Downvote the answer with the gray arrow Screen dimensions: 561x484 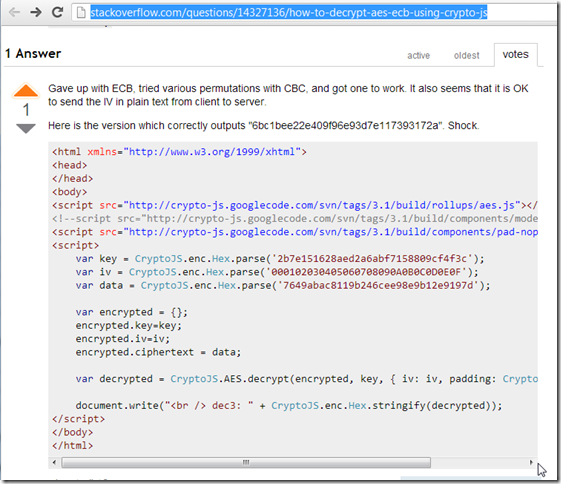[x=26, y=128]
